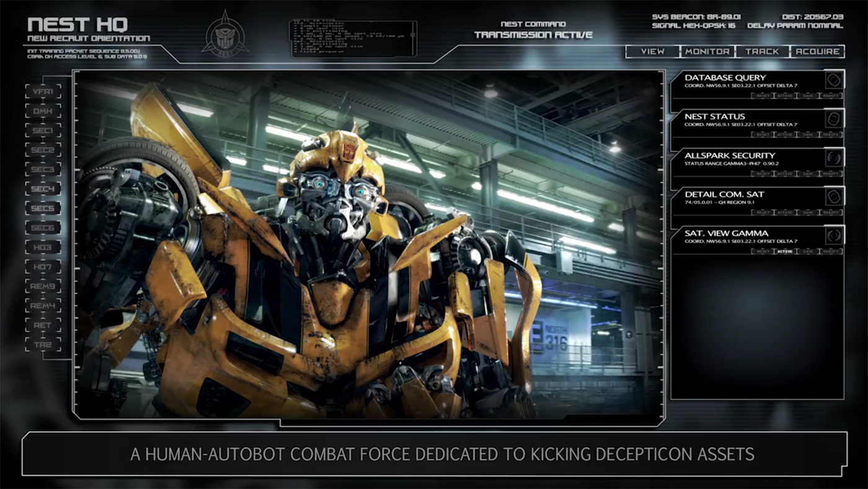This screenshot has height=489, width=868.
Task: Toggle ACTIVE under Detail Com. Sat
Action: point(785,212)
